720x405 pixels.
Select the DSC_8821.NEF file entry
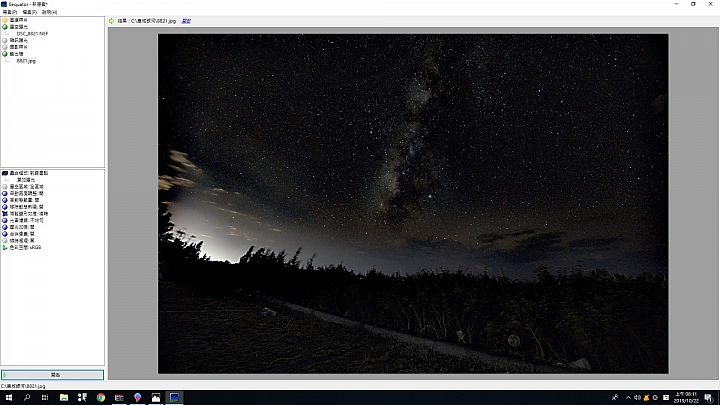click(x=32, y=34)
